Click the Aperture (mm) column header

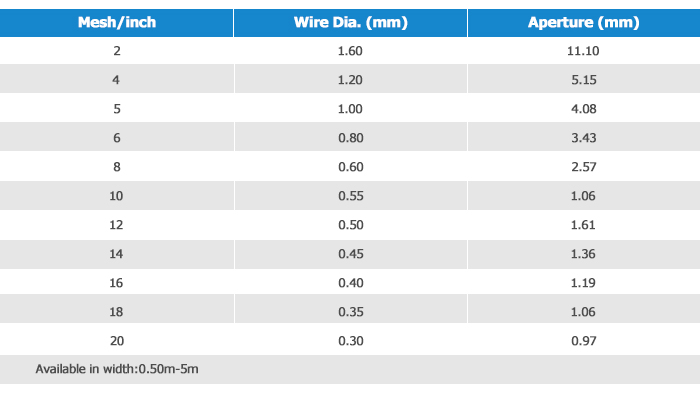tap(584, 23)
